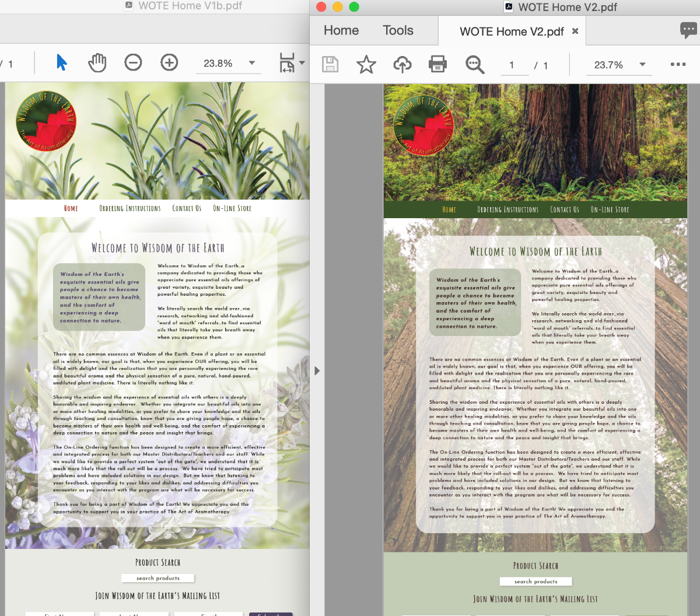
Task: Click On-Line Store in V2 page navigation
Action: point(610,209)
